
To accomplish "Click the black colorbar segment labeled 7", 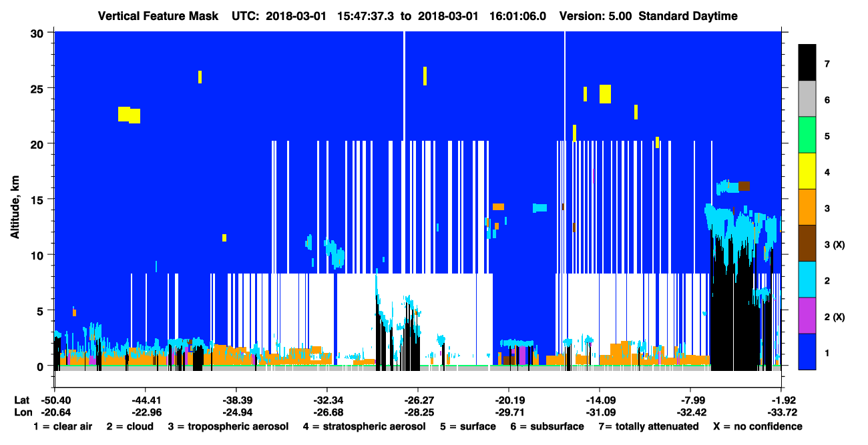I will click(x=807, y=62).
